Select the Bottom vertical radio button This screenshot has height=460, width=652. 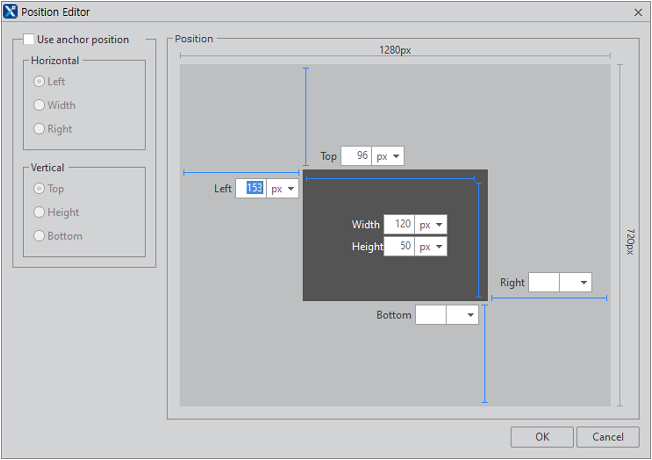pyautogui.click(x=40, y=236)
